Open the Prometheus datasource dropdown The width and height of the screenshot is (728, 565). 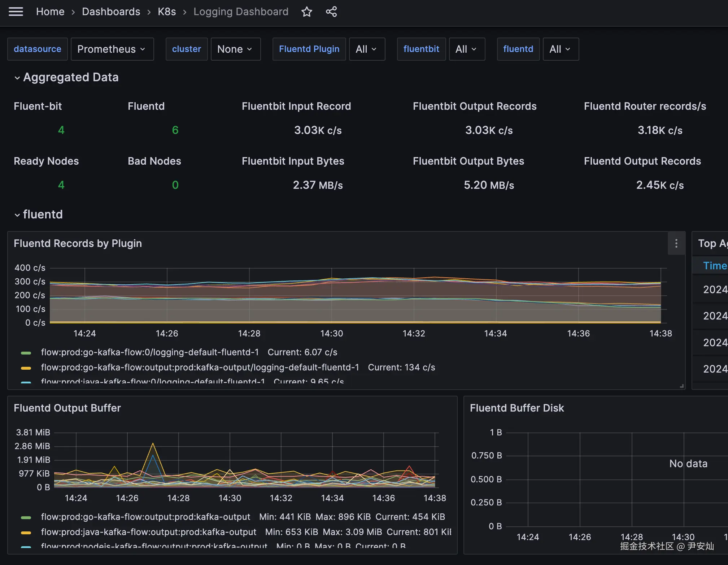[x=112, y=49]
